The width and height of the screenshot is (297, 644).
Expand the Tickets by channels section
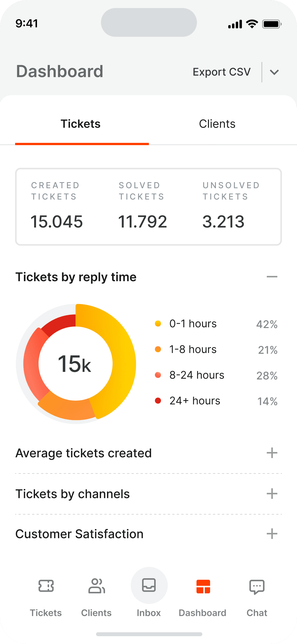(x=272, y=494)
